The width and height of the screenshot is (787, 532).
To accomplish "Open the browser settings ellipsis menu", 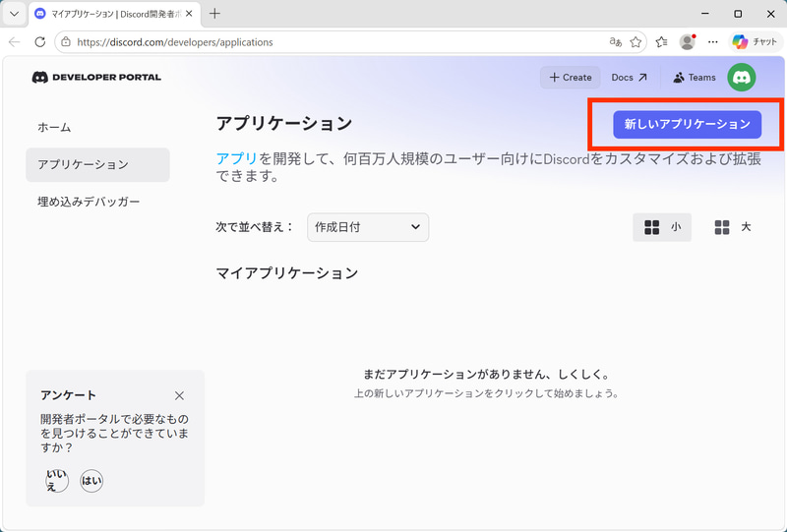I will click(712, 42).
